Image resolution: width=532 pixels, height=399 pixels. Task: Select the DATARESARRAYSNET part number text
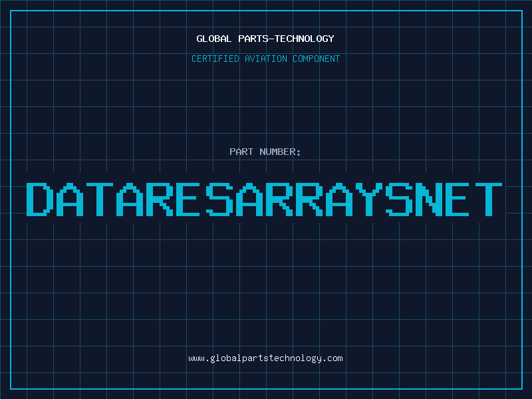(x=265, y=199)
